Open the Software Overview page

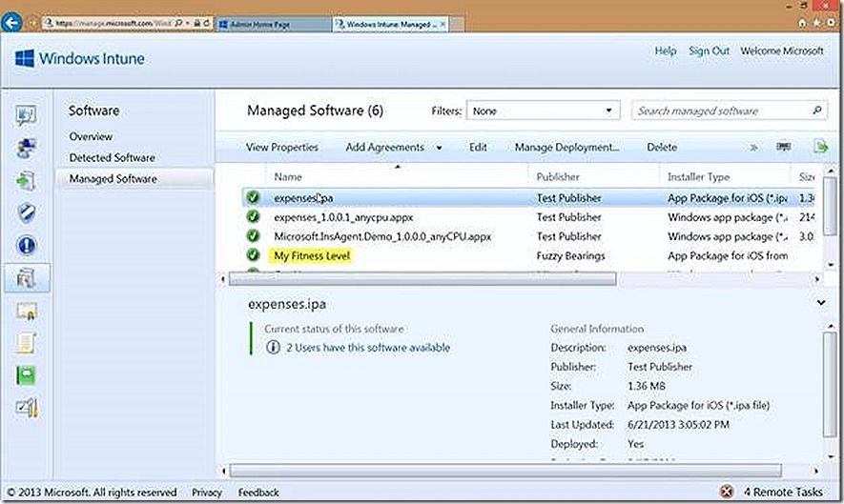(91, 136)
